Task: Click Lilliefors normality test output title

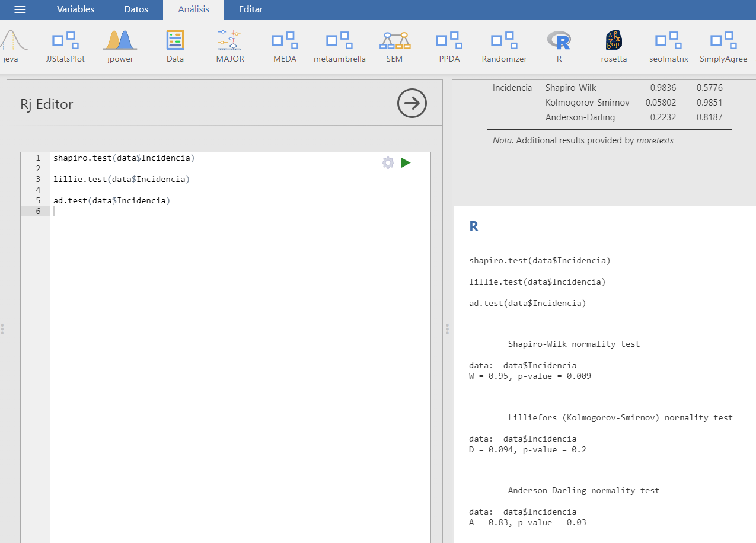Action: [x=620, y=417]
